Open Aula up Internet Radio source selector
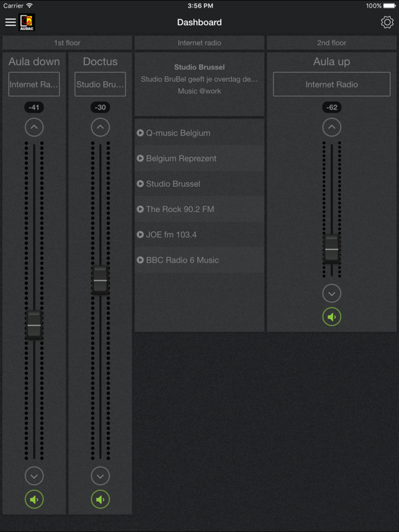This screenshot has width=399, height=532. coord(332,84)
